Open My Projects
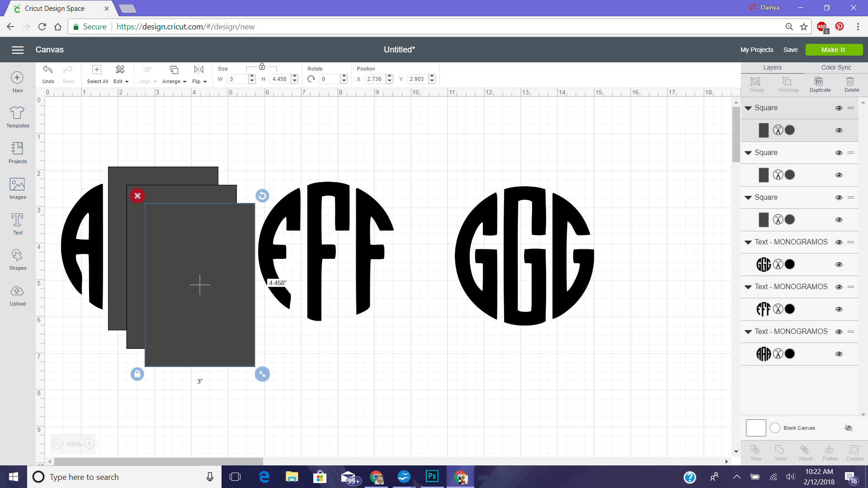 pos(756,50)
